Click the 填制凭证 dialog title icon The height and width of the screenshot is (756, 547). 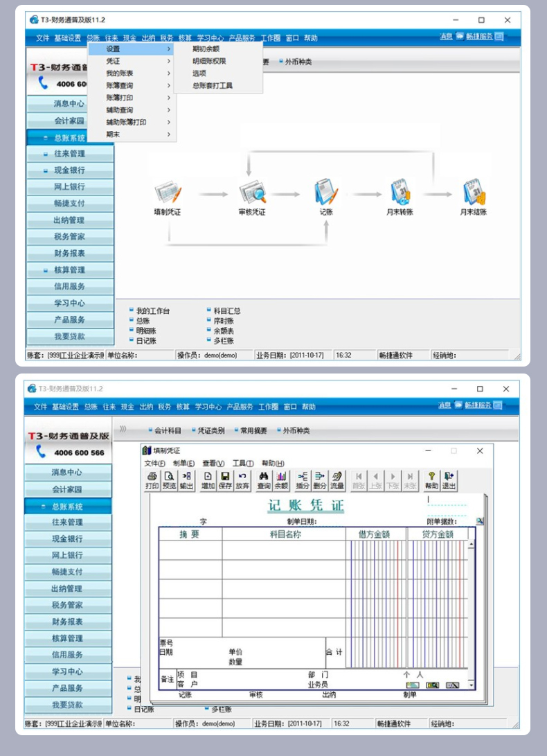[x=147, y=450]
